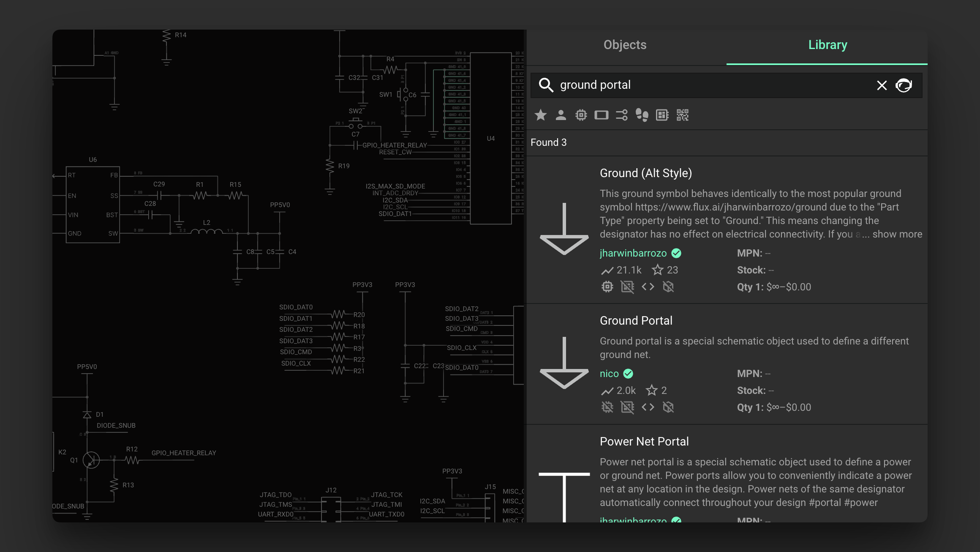Select the U4 component on the schematic
This screenshot has width=980, height=552.
point(490,138)
